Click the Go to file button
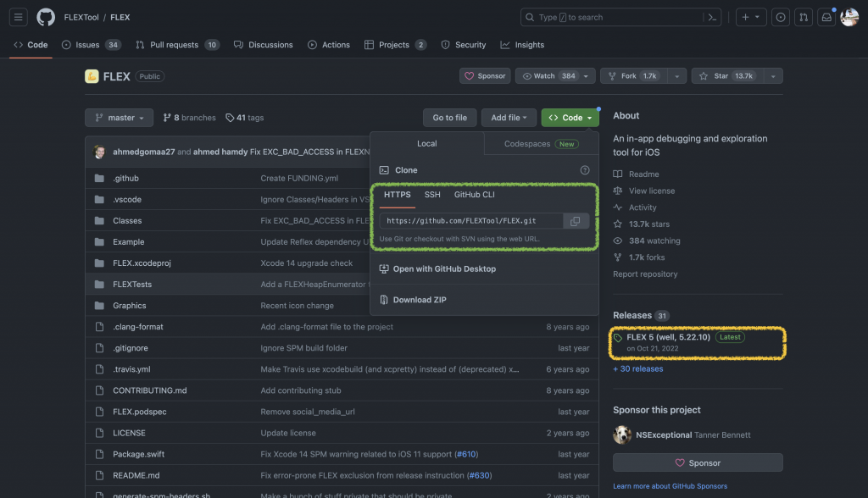 coord(449,118)
